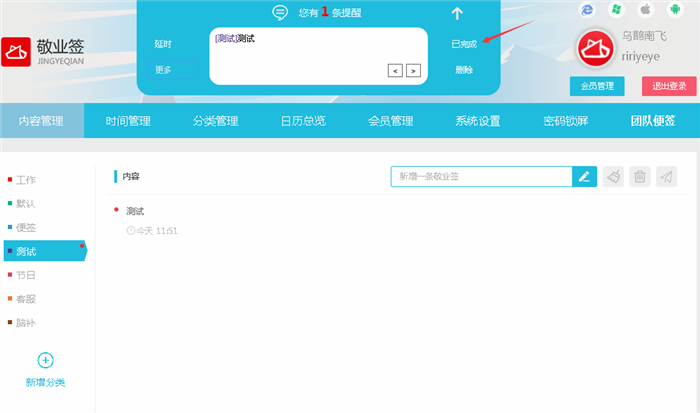Click the 新增一条敬业签 input field
Image resolution: width=700 pixels, height=413 pixels.
(480, 177)
